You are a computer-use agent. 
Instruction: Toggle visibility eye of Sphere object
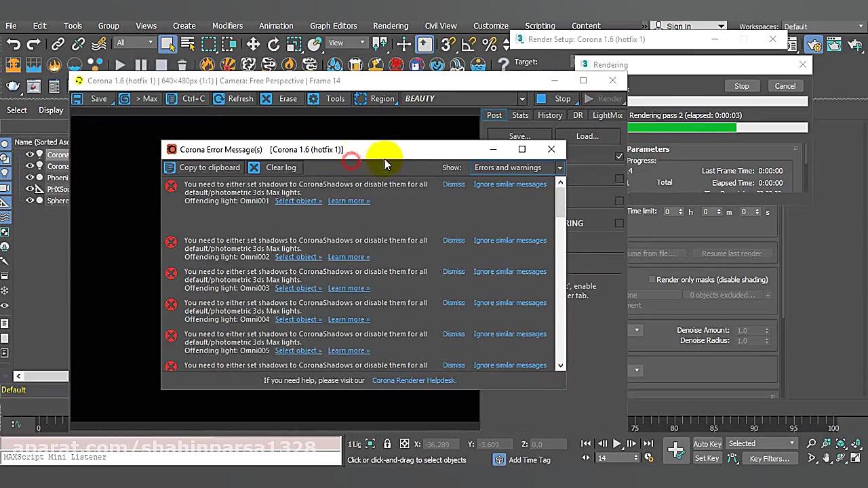pos(30,201)
